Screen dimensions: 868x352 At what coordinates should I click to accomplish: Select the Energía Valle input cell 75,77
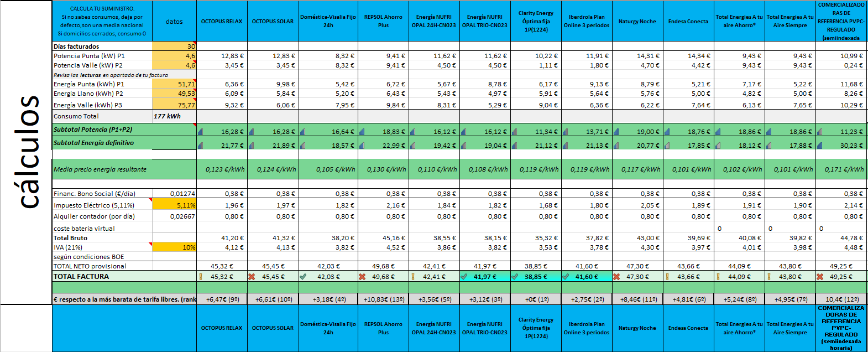(174, 105)
